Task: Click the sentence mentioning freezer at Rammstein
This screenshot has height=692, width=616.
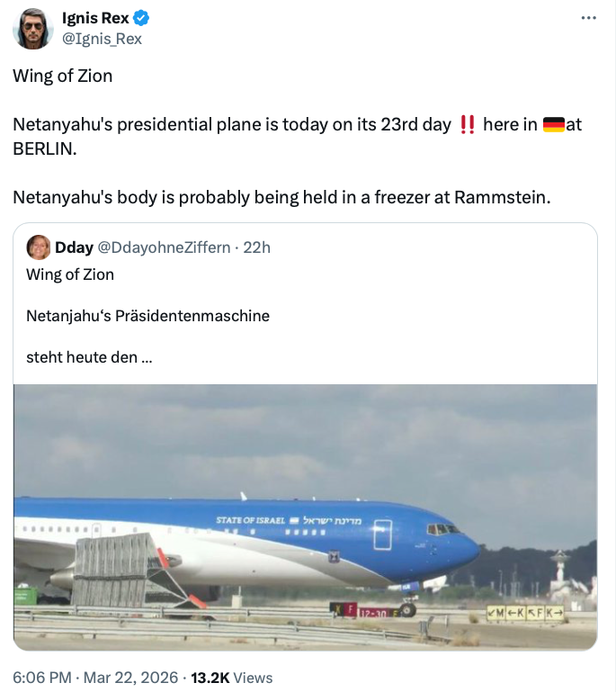Action: (x=280, y=196)
